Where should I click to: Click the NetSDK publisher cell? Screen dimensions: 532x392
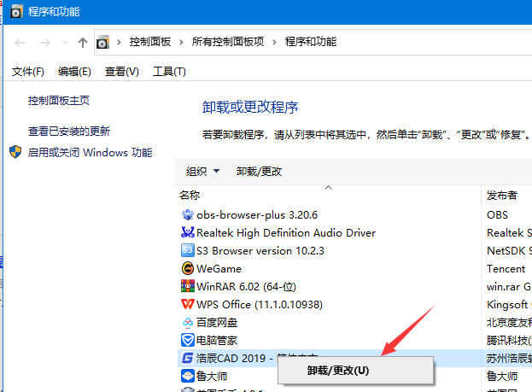click(509, 251)
